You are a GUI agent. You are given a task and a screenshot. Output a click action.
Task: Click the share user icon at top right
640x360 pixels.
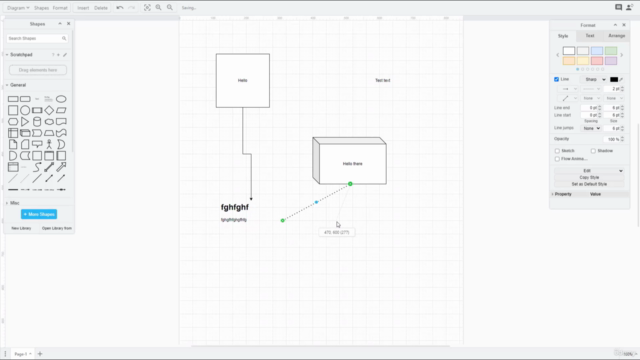[x=629, y=7]
